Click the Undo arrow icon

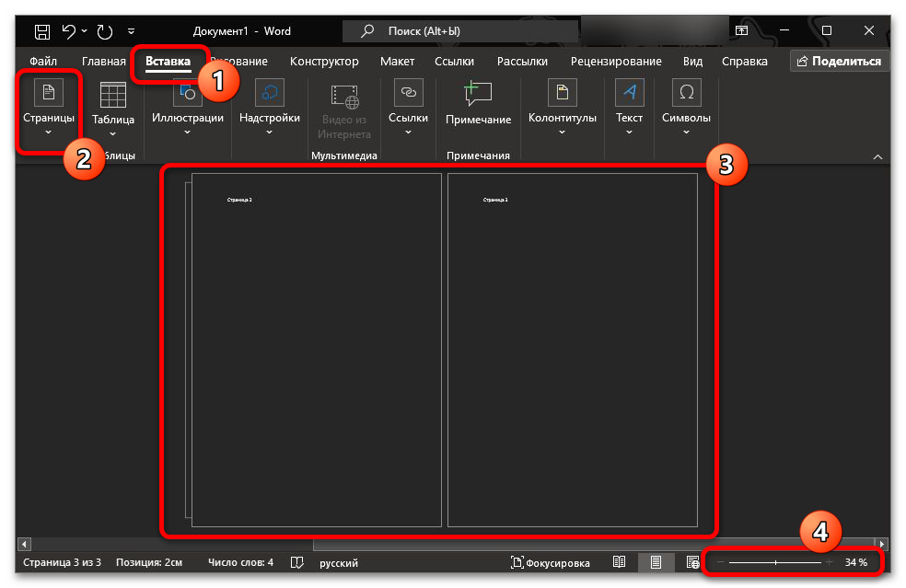point(68,31)
